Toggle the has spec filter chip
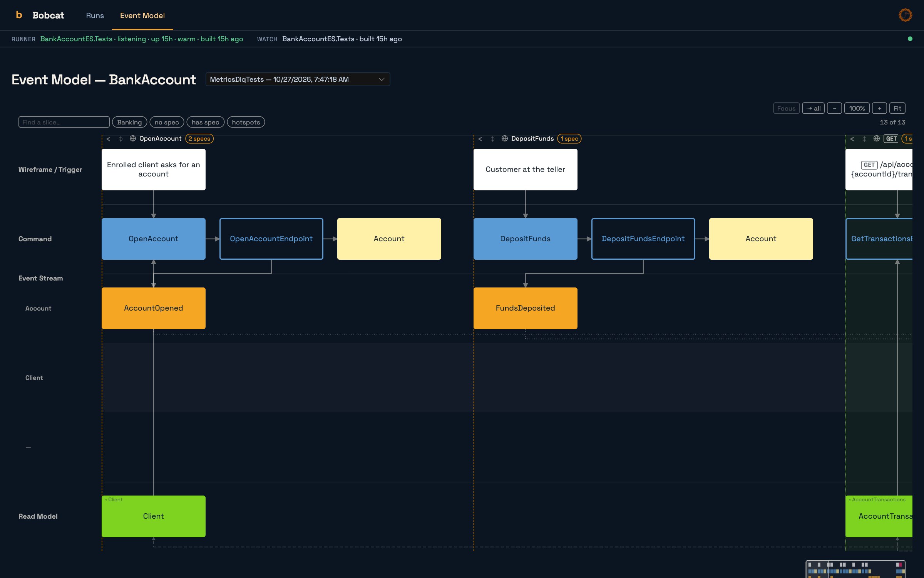 click(205, 122)
